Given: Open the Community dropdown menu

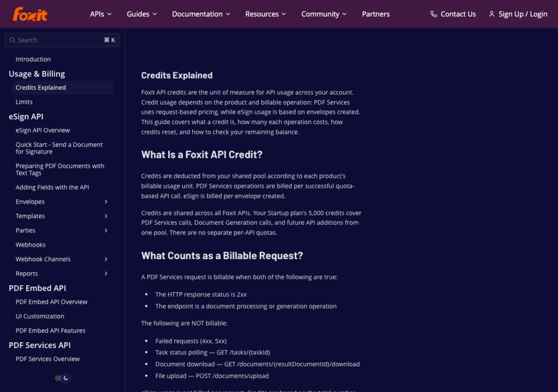Looking at the screenshot, I should 324,14.
